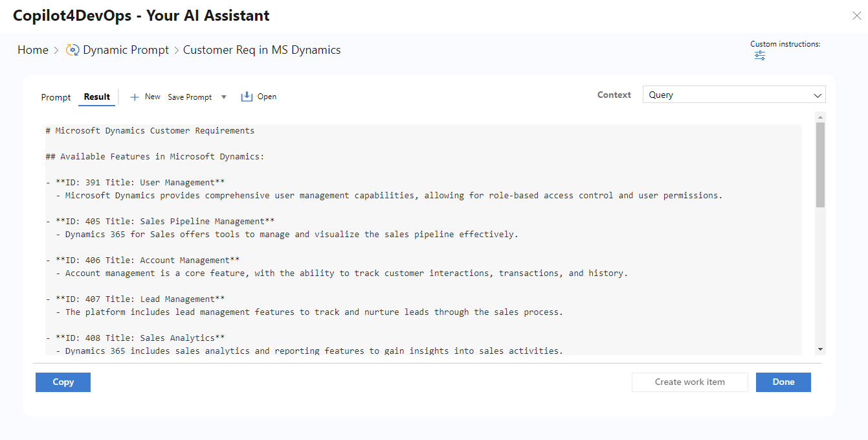Switch to the Prompt tab

[56, 97]
